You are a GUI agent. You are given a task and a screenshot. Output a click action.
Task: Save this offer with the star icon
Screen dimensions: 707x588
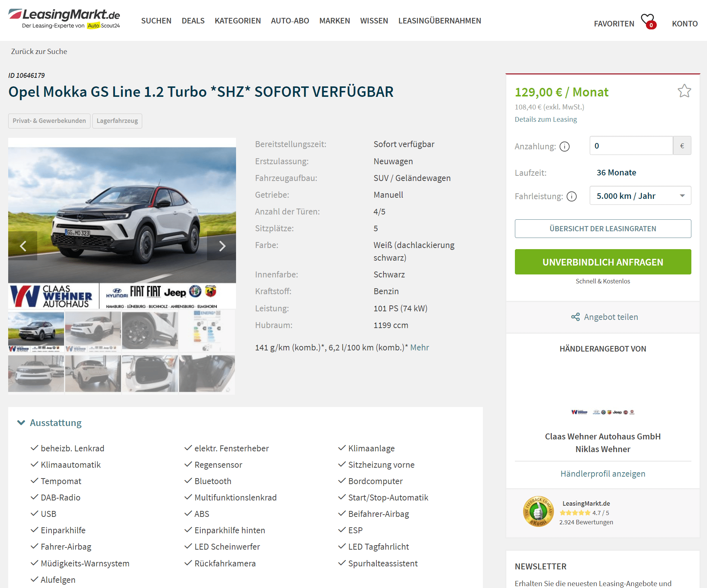pos(684,91)
